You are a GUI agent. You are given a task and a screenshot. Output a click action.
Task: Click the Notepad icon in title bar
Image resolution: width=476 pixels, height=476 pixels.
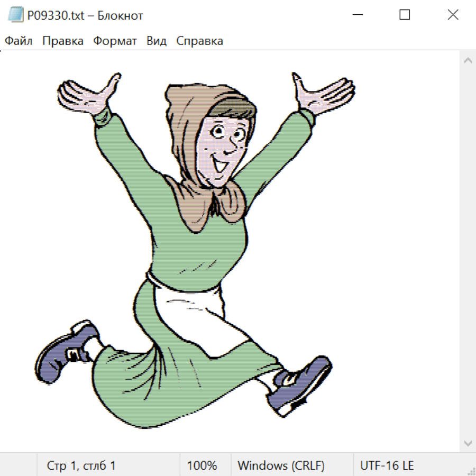pos(16,15)
